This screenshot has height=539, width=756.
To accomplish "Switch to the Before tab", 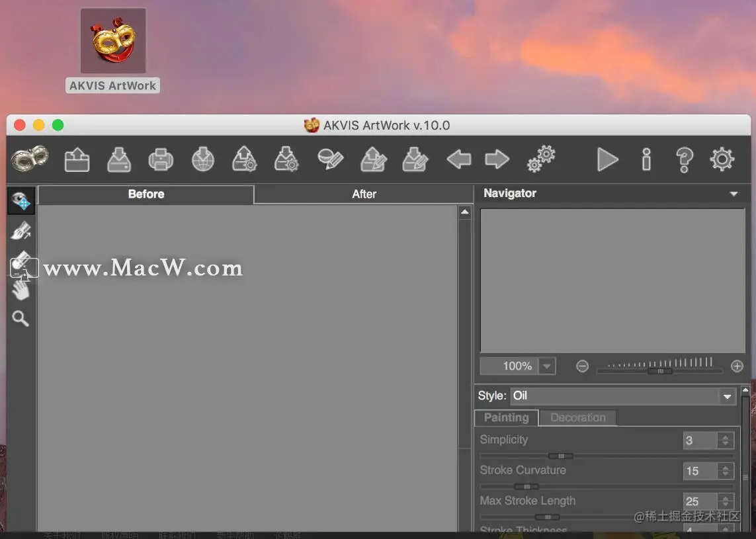I will [x=146, y=194].
